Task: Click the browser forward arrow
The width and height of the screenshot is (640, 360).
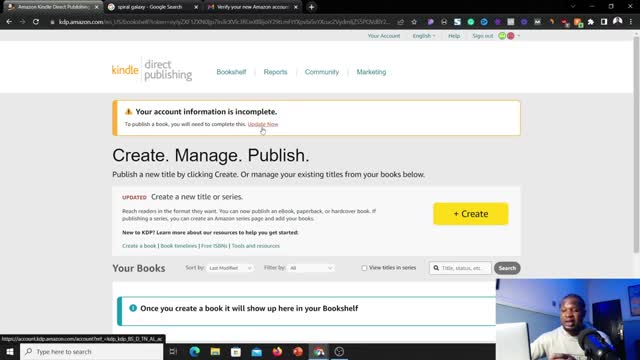Action: pos(22,22)
